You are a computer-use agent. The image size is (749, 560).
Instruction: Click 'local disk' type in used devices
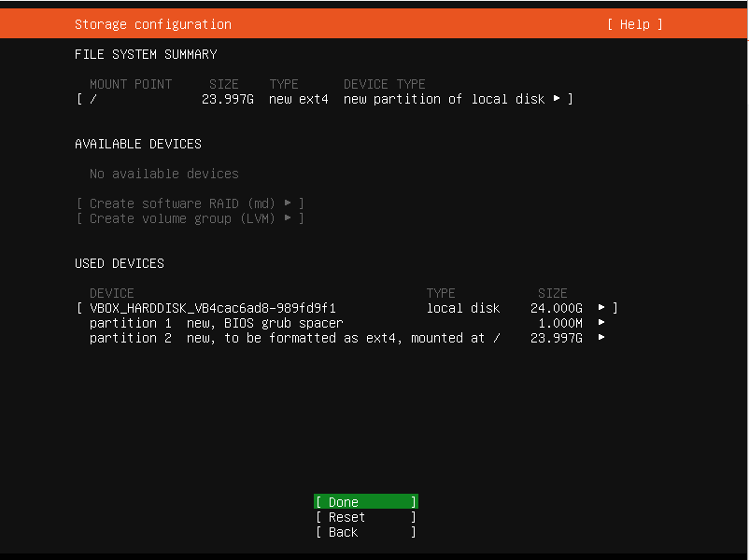pos(463,308)
